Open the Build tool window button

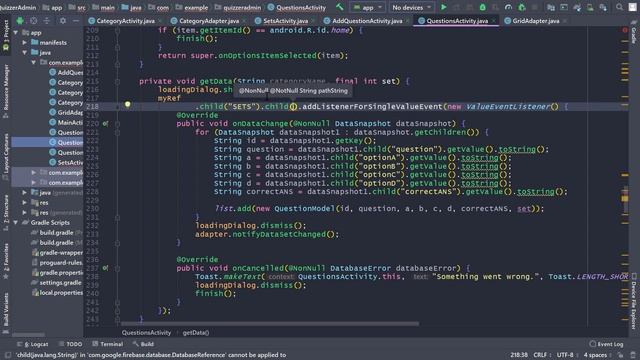click(x=143, y=344)
